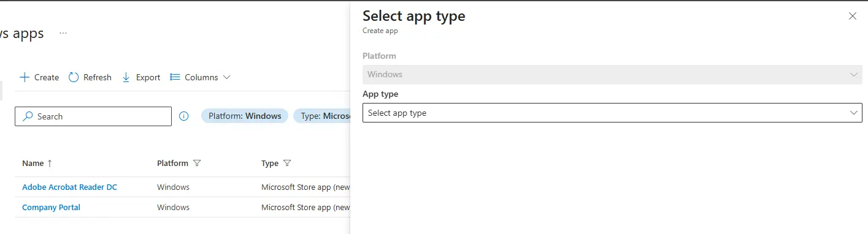Click the magnifier icon in Search box
This screenshot has width=868, height=234.
point(28,116)
